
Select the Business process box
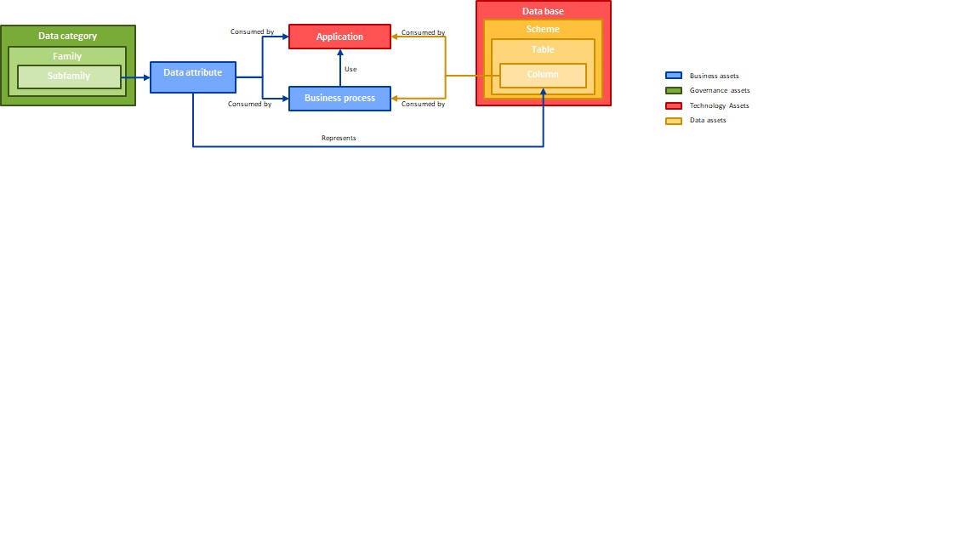(x=339, y=98)
